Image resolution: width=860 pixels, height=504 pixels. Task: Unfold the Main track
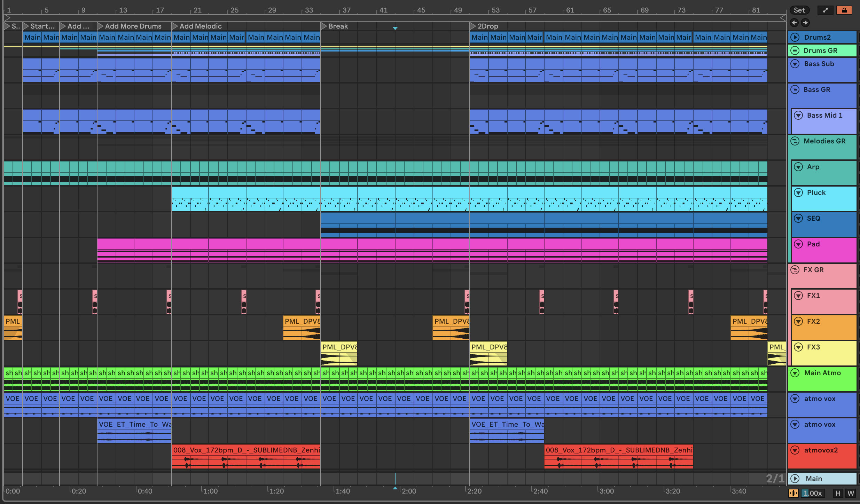coord(795,479)
